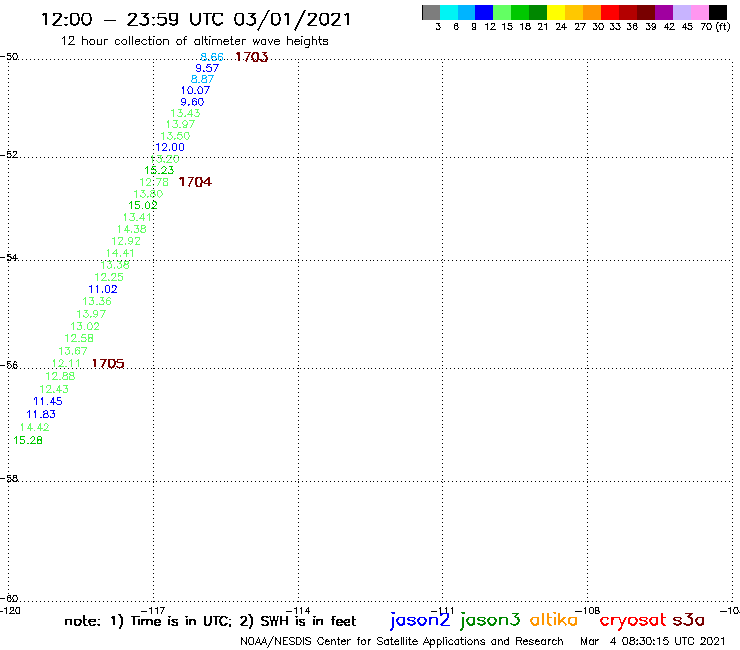The image size is (740, 650).
Task: Click the note about UTC and SWH
Action: point(210,621)
